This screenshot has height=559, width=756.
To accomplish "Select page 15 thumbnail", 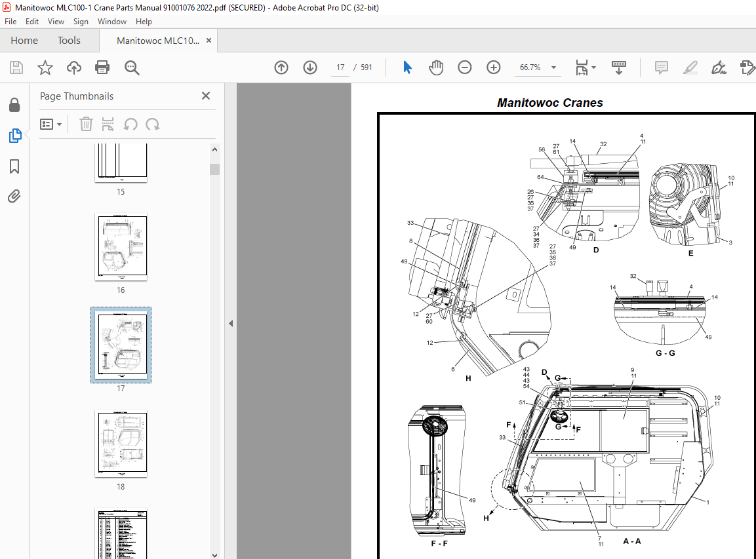I will 121,163.
